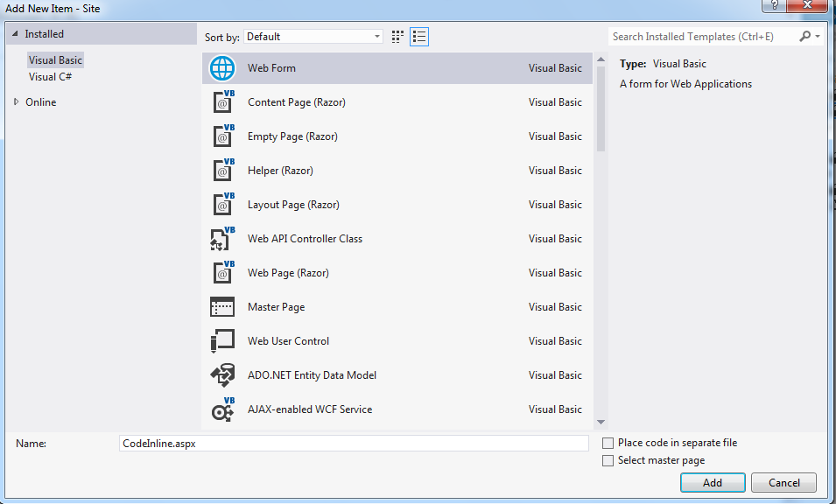Screen dimensions: 836x504
Task: Select the Web User Control label
Action: click(x=288, y=341)
